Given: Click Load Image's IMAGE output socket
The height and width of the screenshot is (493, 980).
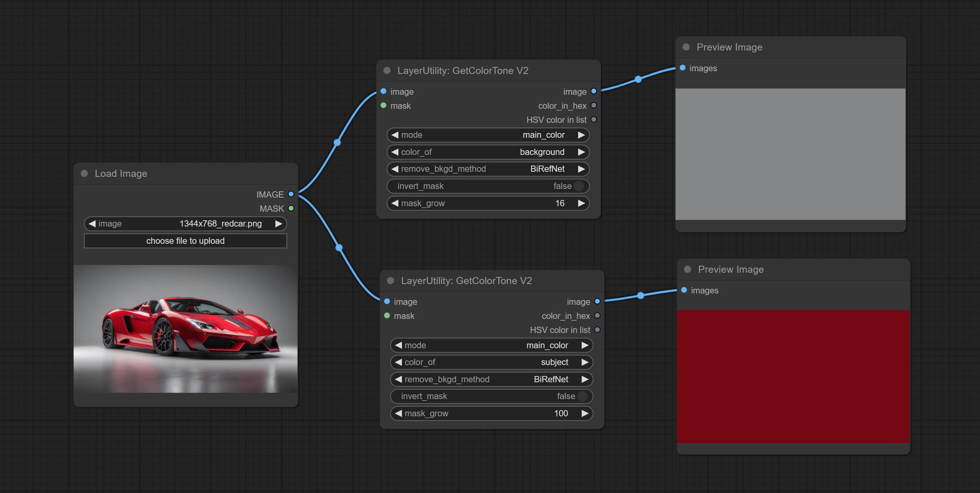Looking at the screenshot, I should coord(291,194).
